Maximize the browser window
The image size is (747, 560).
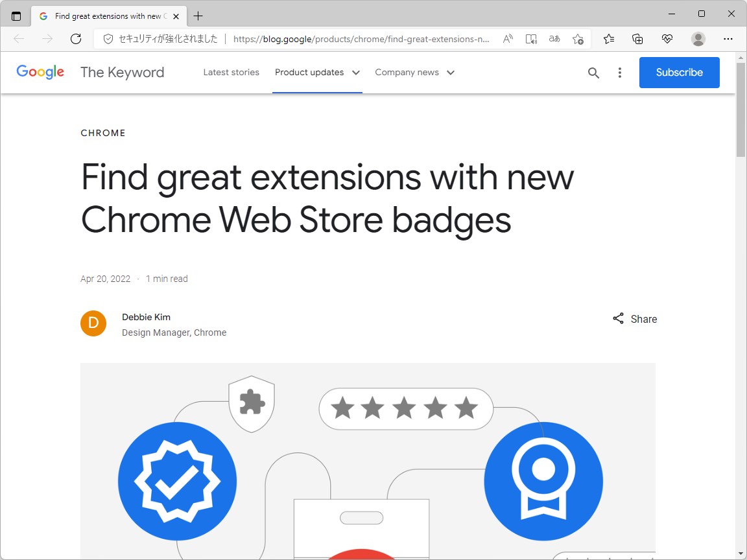(701, 14)
